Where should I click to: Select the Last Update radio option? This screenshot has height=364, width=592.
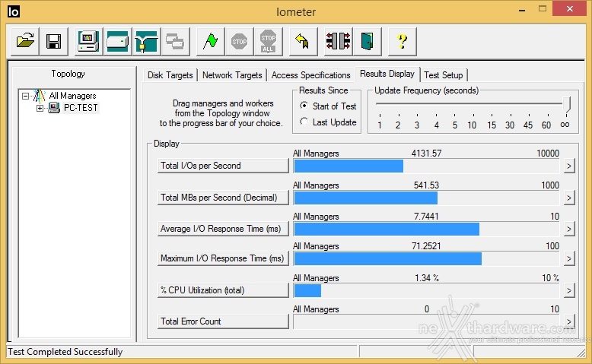[x=304, y=122]
